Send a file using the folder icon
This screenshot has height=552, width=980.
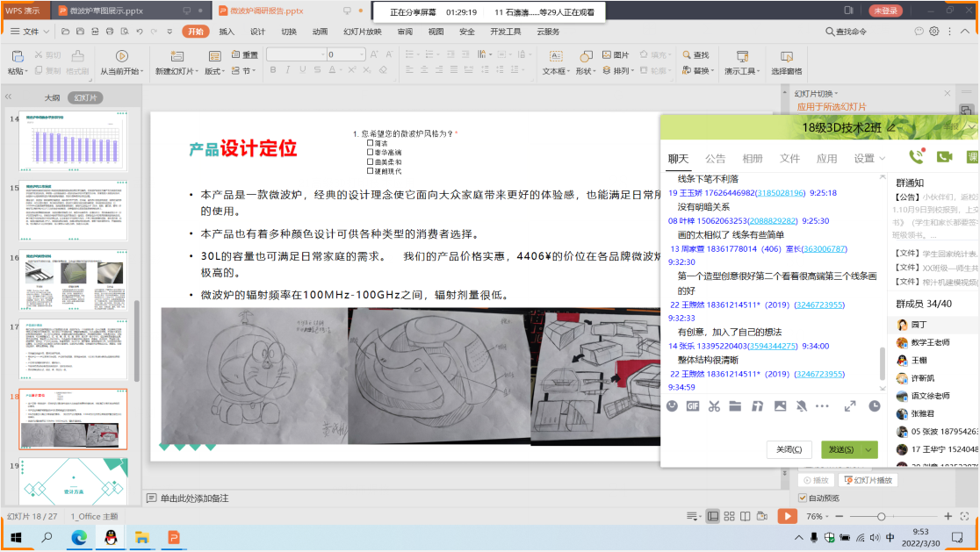click(x=735, y=406)
